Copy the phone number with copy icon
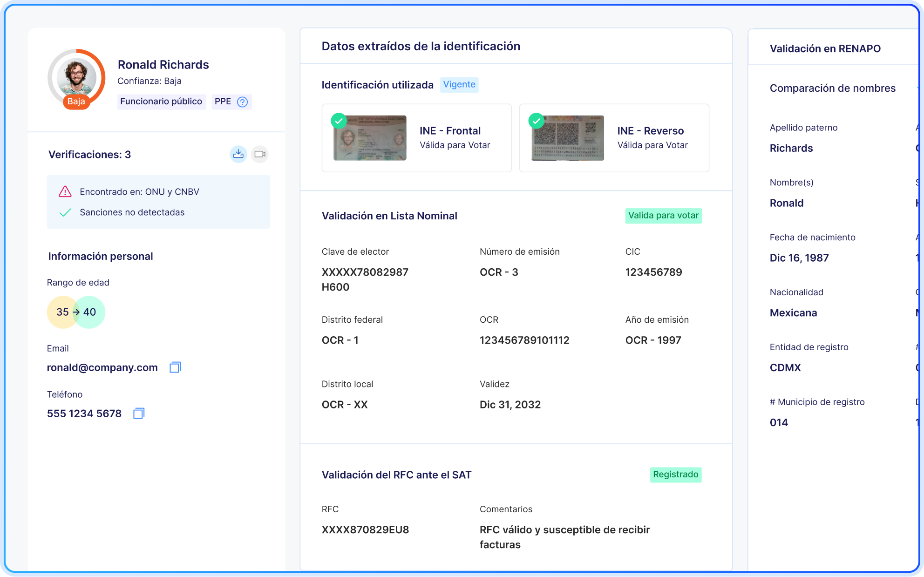The width and height of the screenshot is (924, 577). coord(139,414)
